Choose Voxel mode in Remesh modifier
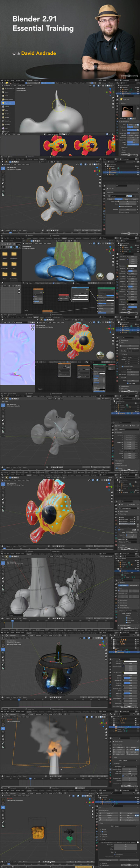Viewport: 140px width, 868px height. (x=134, y=199)
